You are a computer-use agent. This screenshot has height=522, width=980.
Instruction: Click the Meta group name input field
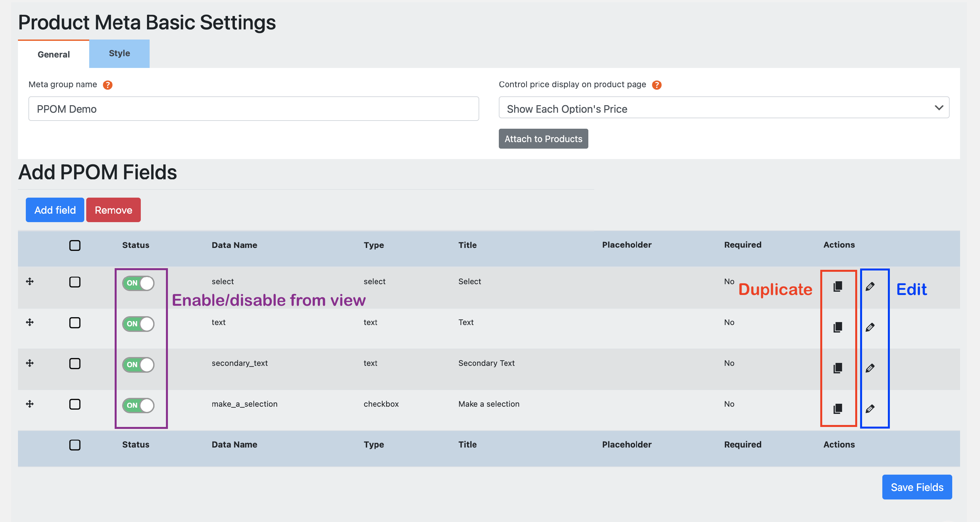click(253, 109)
